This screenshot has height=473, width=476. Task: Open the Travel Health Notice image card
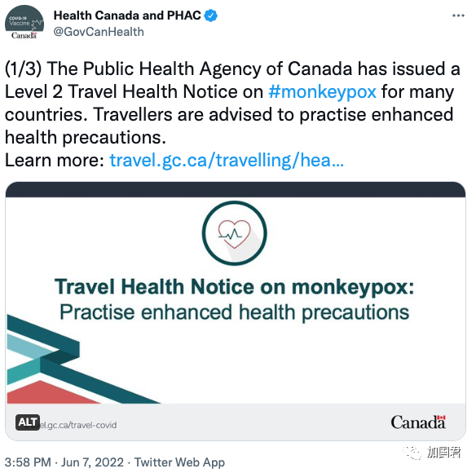[x=236, y=311]
